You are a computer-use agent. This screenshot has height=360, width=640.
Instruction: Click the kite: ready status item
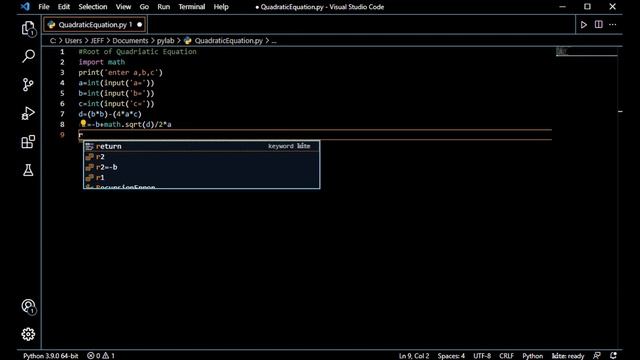pos(568,356)
